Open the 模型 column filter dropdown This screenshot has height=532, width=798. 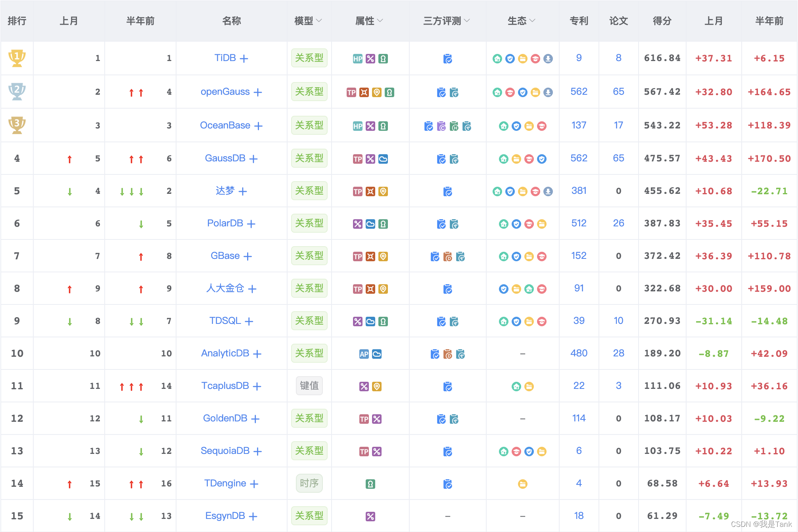pos(319,20)
